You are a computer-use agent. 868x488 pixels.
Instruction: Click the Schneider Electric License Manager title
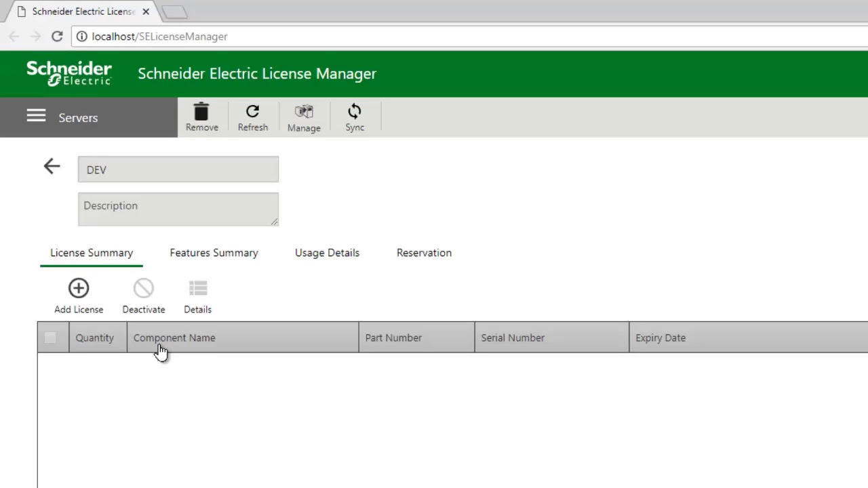[x=257, y=73]
